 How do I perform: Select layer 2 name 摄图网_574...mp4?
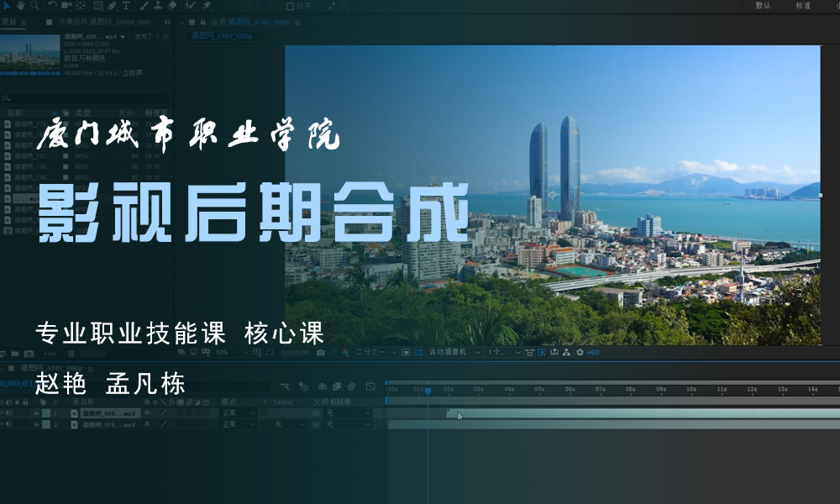[109, 424]
